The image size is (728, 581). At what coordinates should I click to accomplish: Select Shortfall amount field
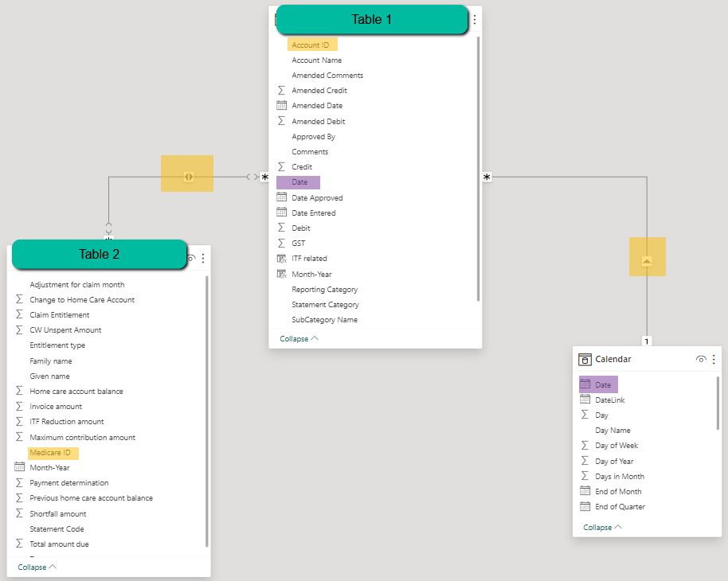58,513
